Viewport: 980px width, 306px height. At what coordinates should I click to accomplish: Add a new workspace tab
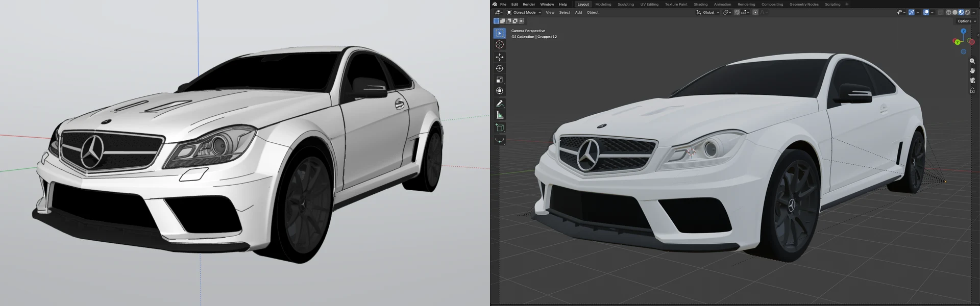[847, 4]
